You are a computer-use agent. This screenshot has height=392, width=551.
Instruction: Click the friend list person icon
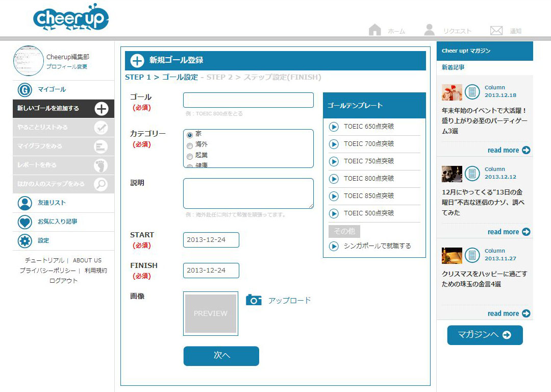pyautogui.click(x=24, y=203)
